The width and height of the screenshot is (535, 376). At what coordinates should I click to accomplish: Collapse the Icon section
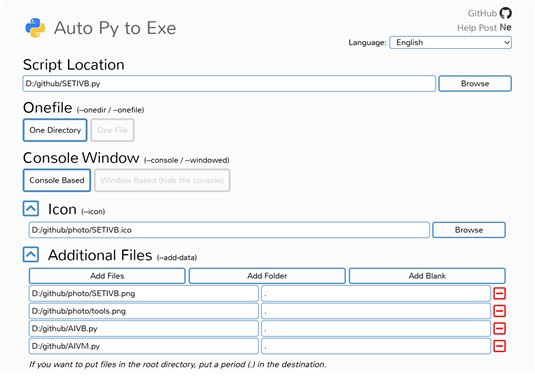tap(31, 208)
